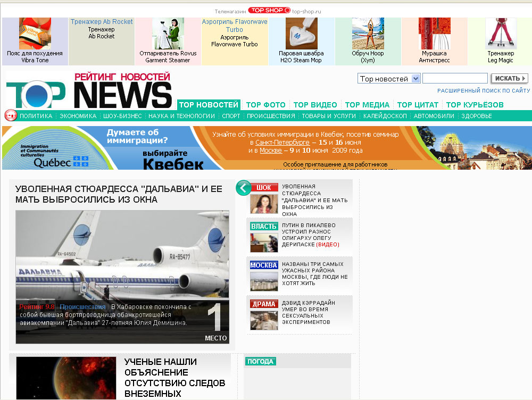Click the ВЛАСТЬ label tag
532x400 pixels.
point(264,226)
